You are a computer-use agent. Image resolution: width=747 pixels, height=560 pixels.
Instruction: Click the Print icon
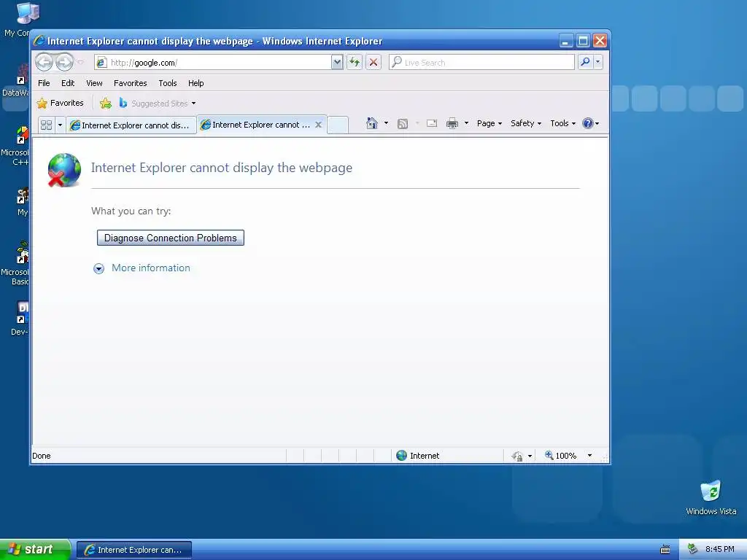click(x=452, y=124)
